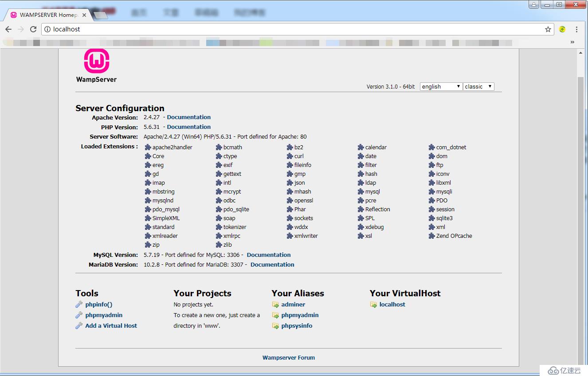This screenshot has width=588, height=376.
Task: Click puzzle icon for com_dotnet
Action: (x=432, y=147)
